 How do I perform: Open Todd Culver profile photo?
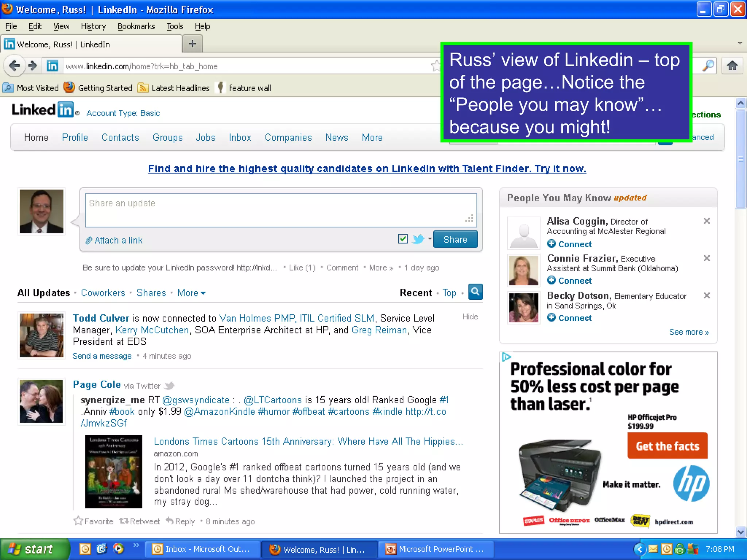41,335
